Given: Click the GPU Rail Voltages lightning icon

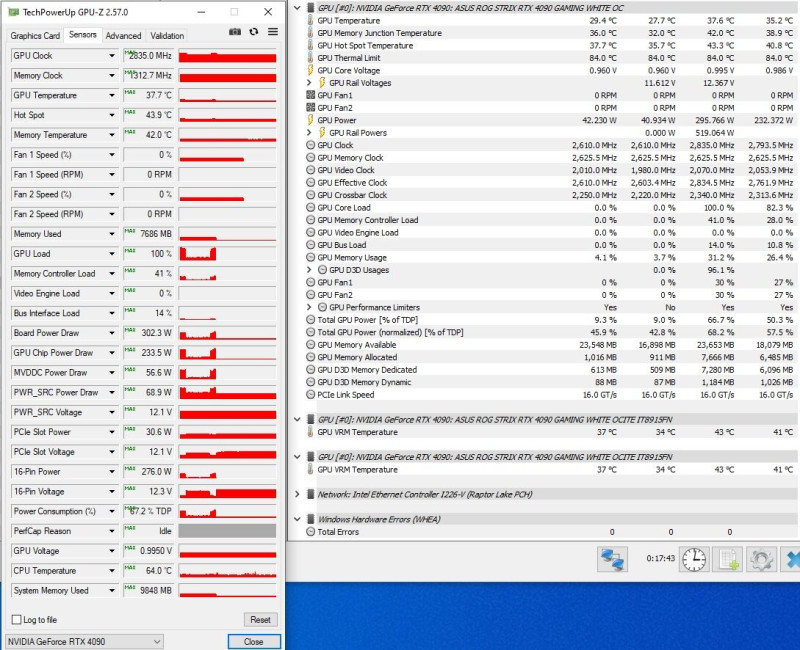Looking at the screenshot, I should (322, 83).
